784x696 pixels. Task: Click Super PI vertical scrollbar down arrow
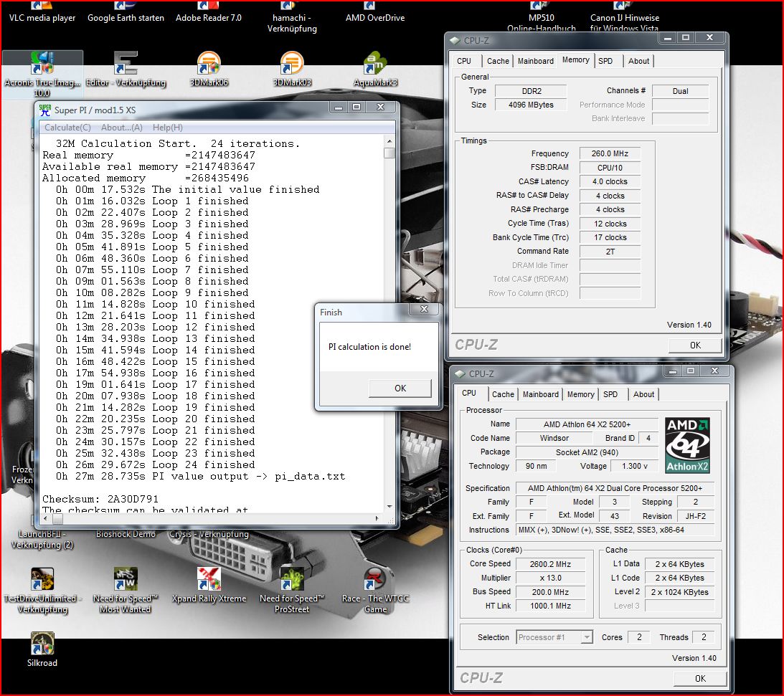(x=389, y=506)
